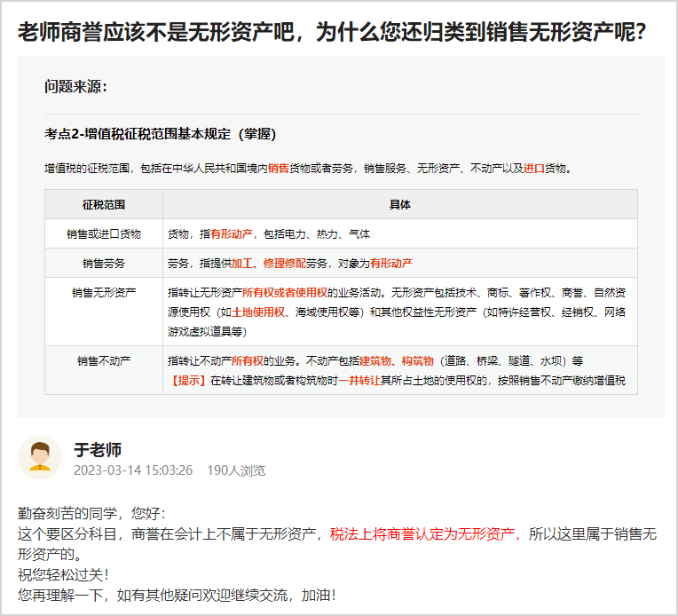Select the 销售劳务 table row cell
The width and height of the screenshot is (678, 616).
point(104,264)
